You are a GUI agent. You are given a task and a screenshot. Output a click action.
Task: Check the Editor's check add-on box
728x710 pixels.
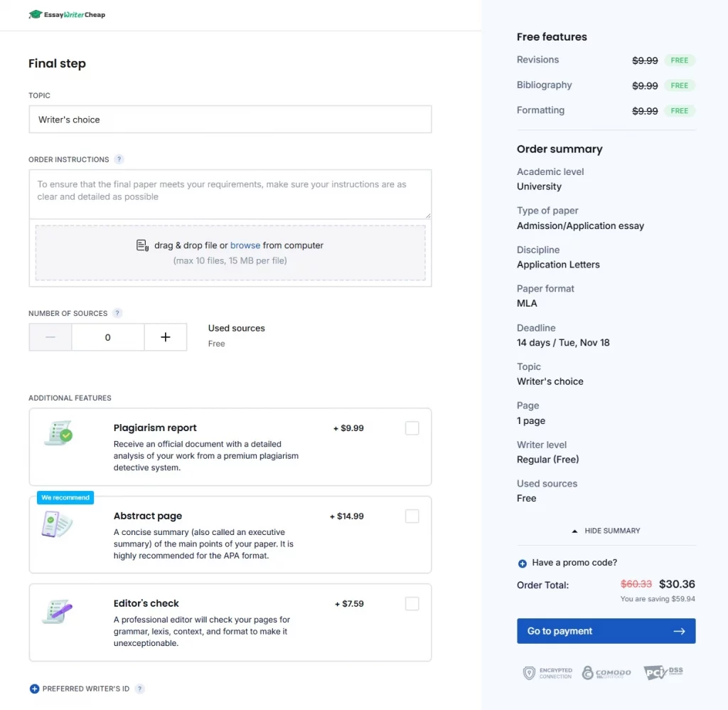pos(412,604)
